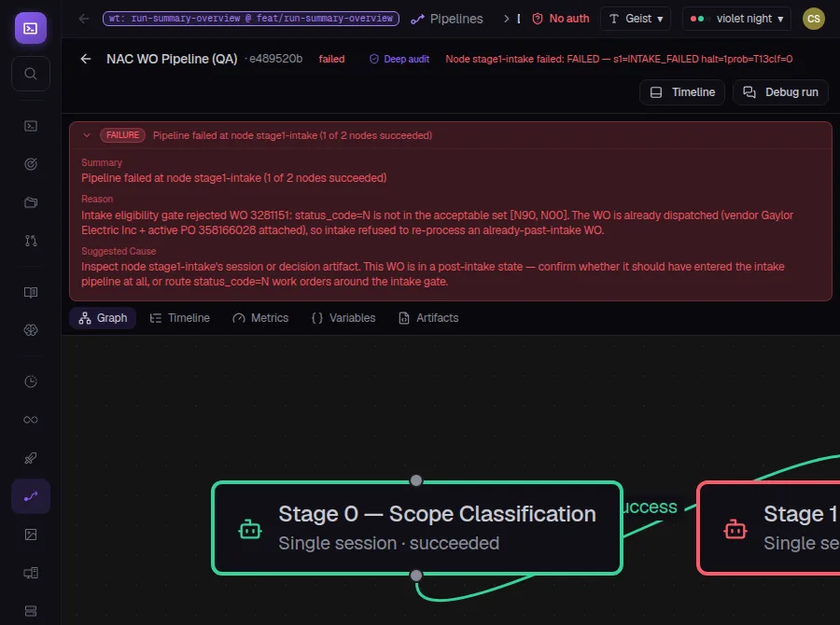
Task: Click the Pipelines breadcrumb
Action: 447,19
